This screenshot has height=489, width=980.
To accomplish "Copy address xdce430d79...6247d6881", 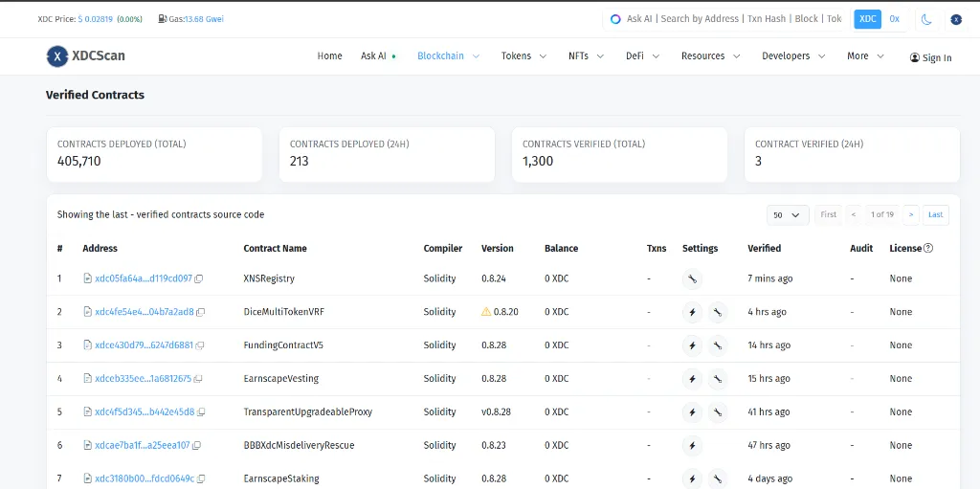I will click(200, 345).
